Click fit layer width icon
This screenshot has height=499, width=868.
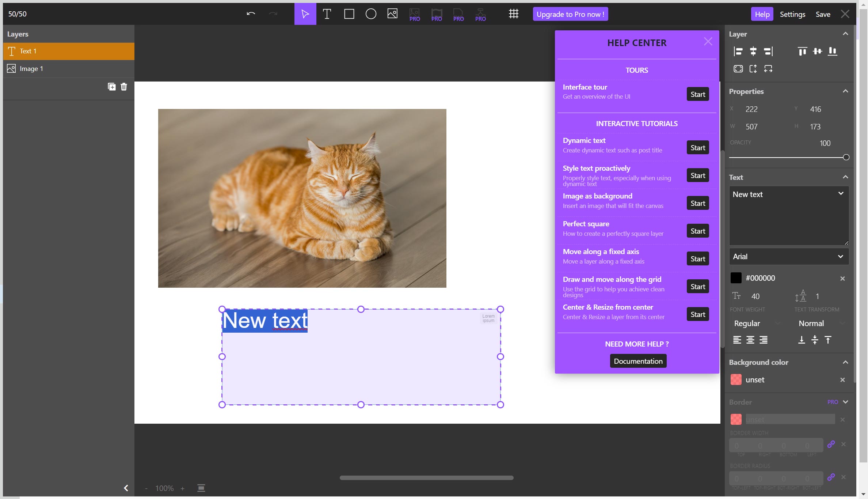tap(768, 69)
